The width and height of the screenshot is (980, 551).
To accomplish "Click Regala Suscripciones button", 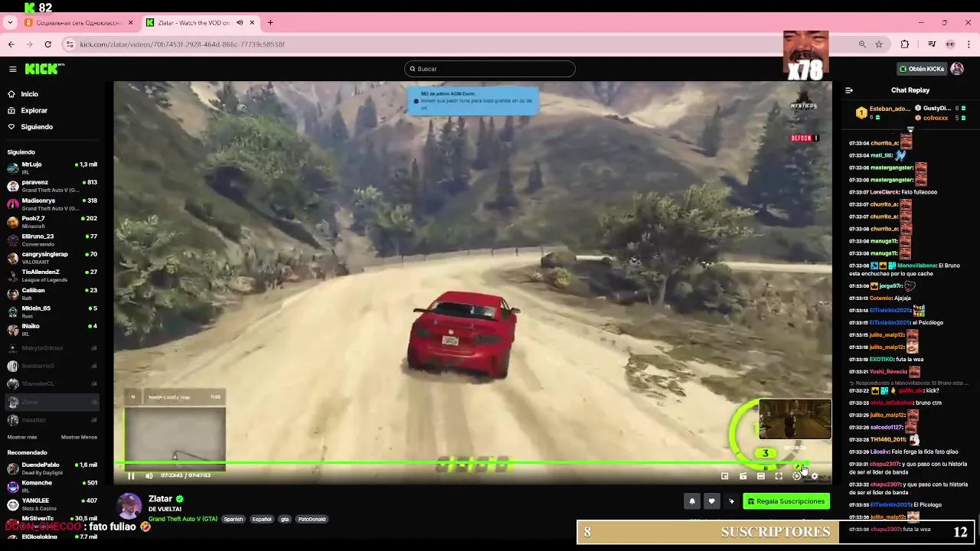I will pos(786,501).
